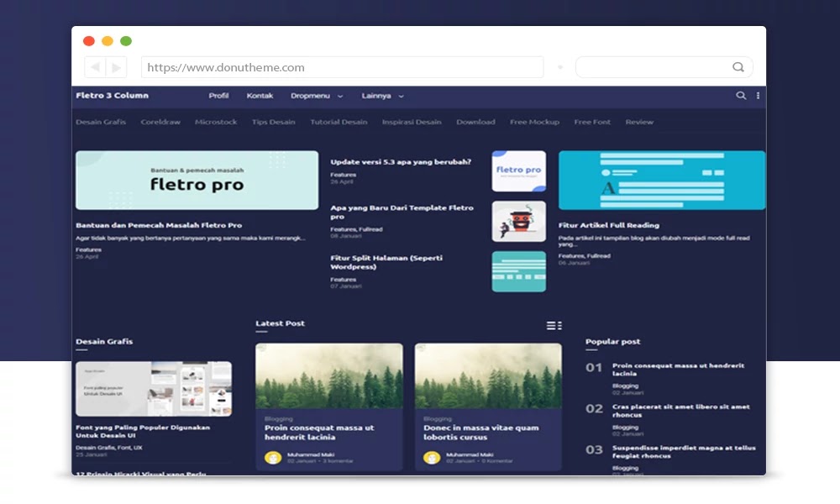This screenshot has width=840, height=504.
Task: Open the Fletro 3 Column site title
Action: click(112, 95)
